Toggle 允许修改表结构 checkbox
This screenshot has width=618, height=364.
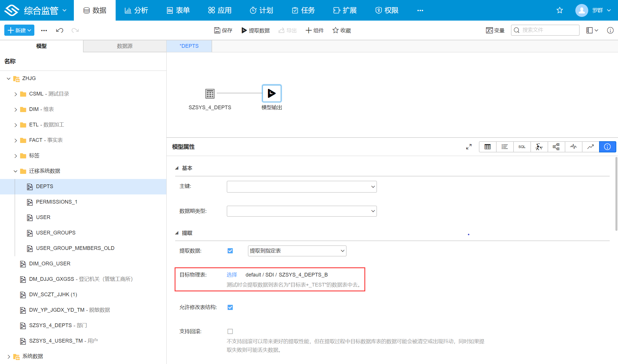(230, 307)
